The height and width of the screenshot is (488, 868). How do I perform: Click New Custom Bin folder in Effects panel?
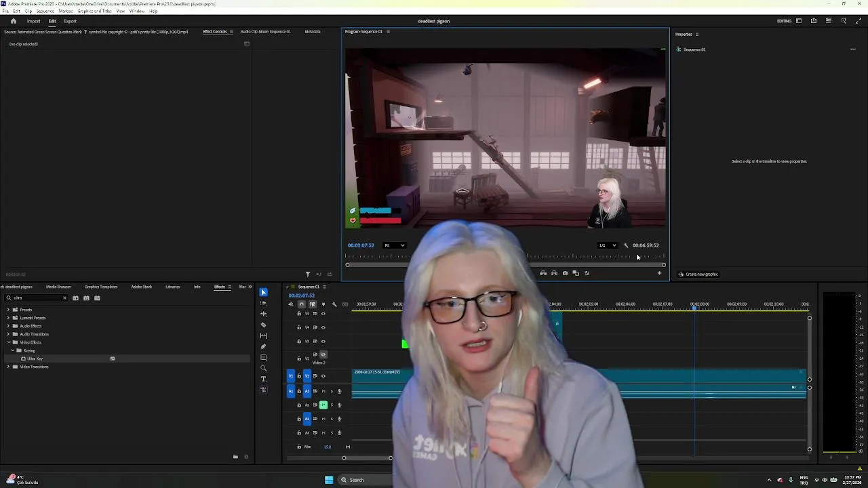click(x=235, y=457)
